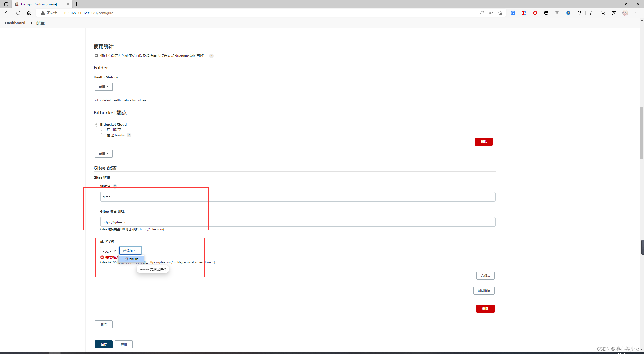Viewport: 644px width, 354px height.
Task: Expand the 添加 credentials dropdown button
Action: [130, 251]
